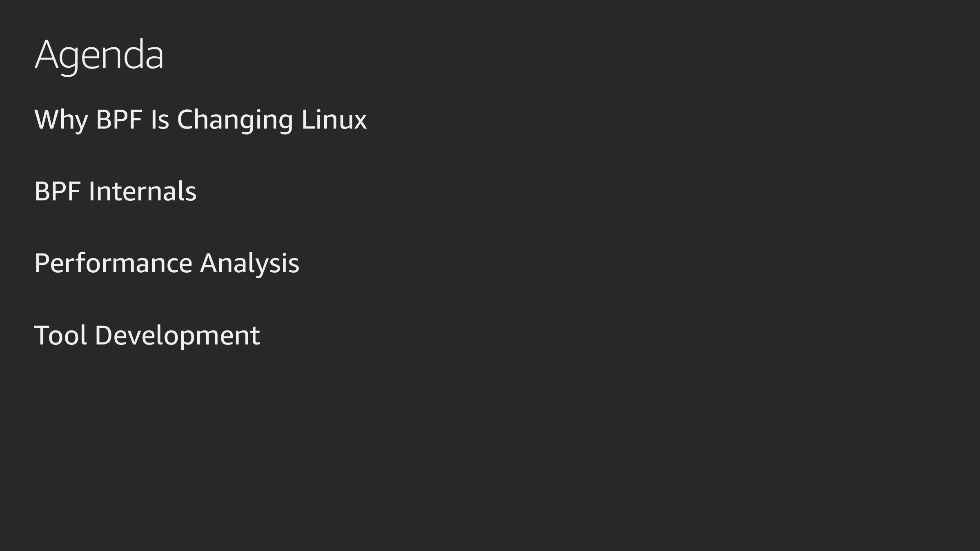Select the Performance Analysis agenda item
Viewport: 980px width, 551px height.
point(167,263)
